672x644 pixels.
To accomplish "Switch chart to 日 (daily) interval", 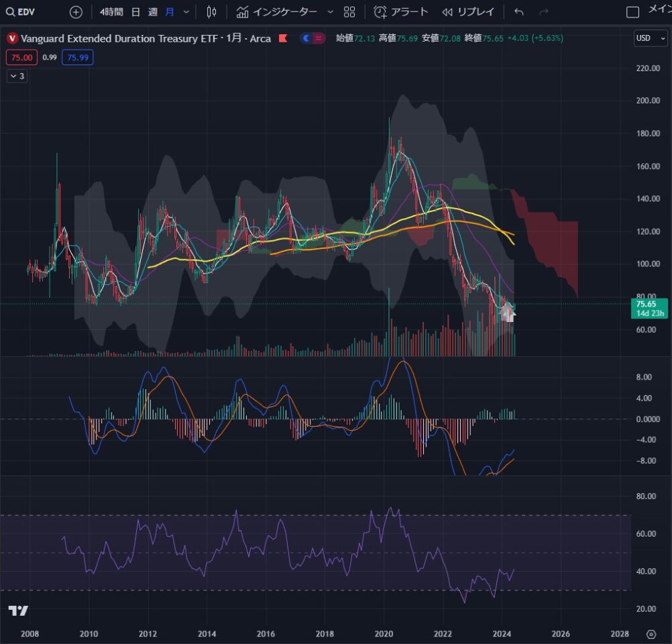I will (135, 12).
